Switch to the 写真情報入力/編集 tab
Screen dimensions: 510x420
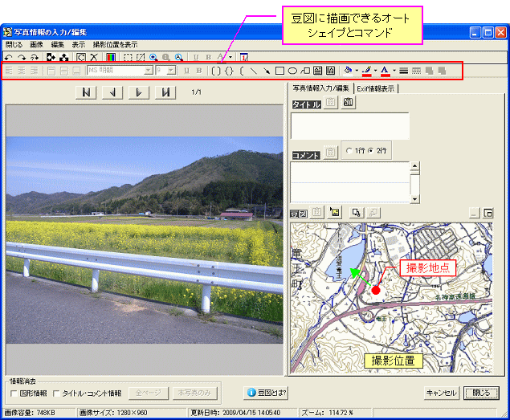click(x=320, y=88)
